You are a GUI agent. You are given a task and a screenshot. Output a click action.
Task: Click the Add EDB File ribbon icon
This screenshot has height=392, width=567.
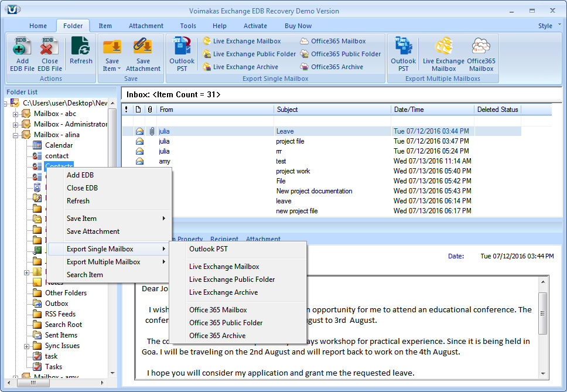point(22,54)
